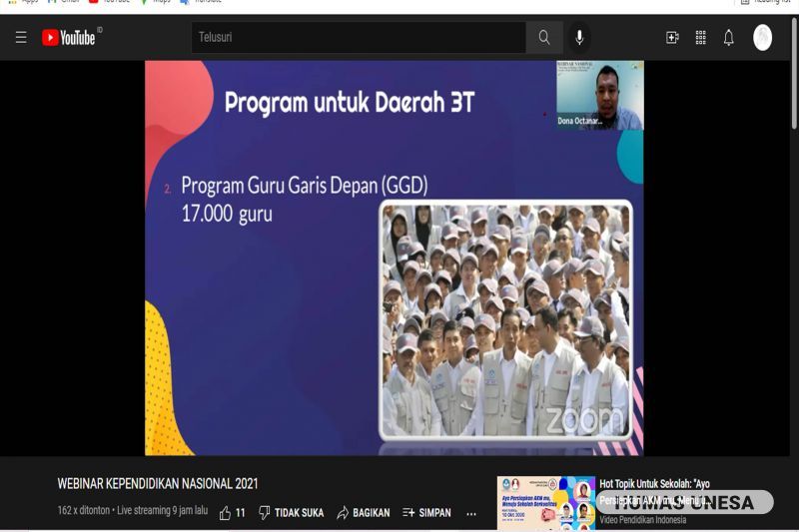Click the TIDAK SUKA dislike button

[291, 513]
